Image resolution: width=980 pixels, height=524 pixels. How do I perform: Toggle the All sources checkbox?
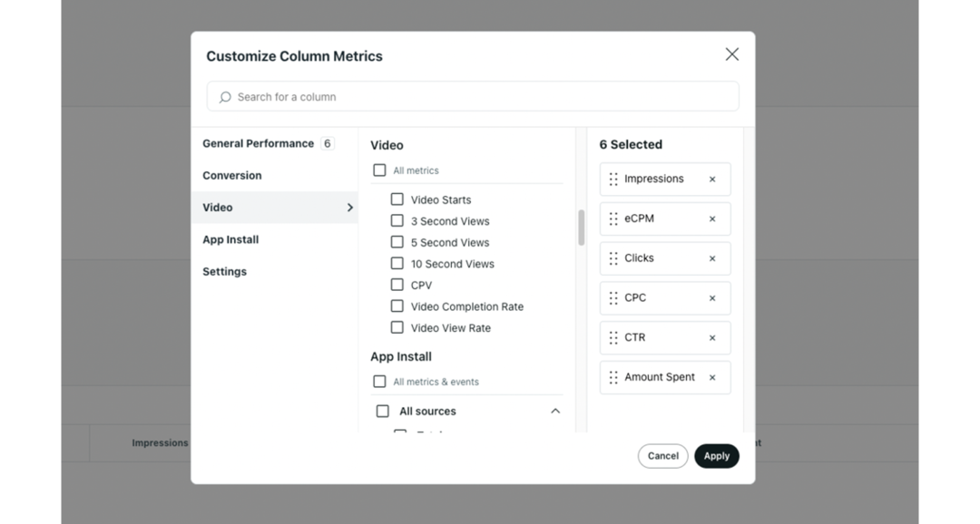[383, 412]
